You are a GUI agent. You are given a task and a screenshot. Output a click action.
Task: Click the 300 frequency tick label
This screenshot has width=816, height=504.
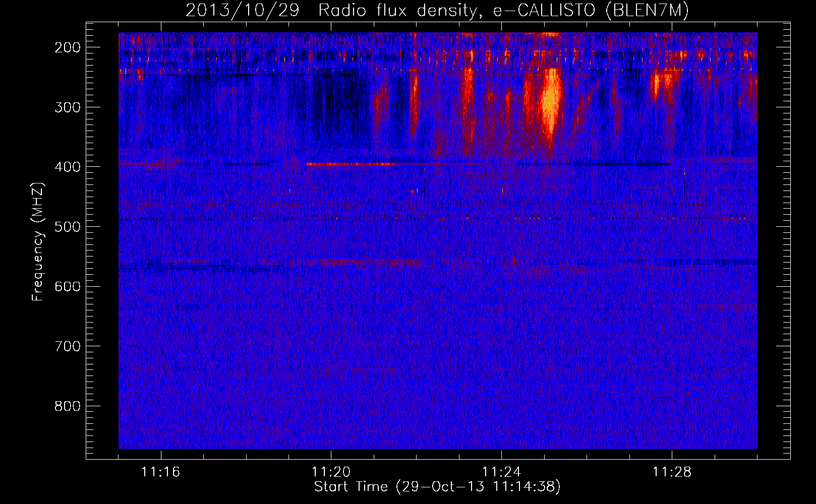(x=68, y=107)
